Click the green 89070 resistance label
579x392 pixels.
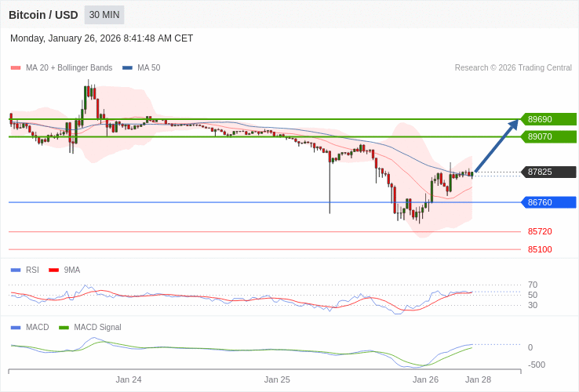(x=548, y=136)
